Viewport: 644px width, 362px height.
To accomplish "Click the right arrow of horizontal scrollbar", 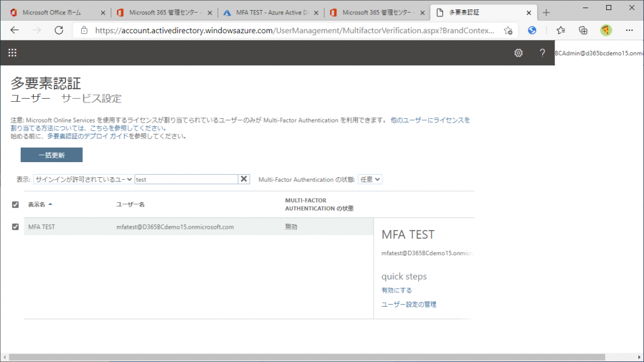I will (640, 358).
